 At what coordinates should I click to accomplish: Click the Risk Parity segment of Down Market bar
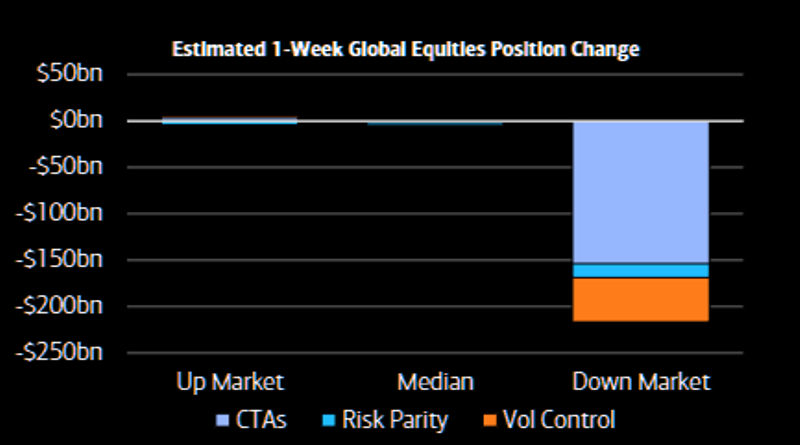click(x=640, y=271)
